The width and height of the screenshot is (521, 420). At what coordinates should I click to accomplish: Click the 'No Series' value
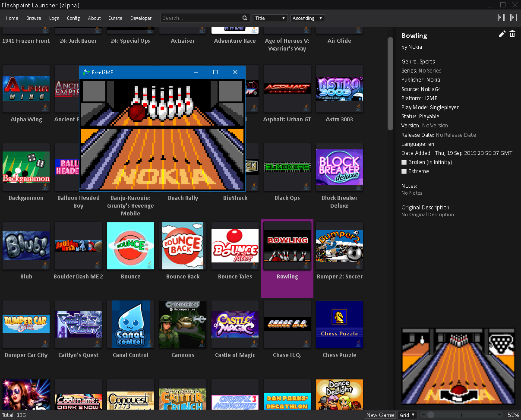pos(430,71)
